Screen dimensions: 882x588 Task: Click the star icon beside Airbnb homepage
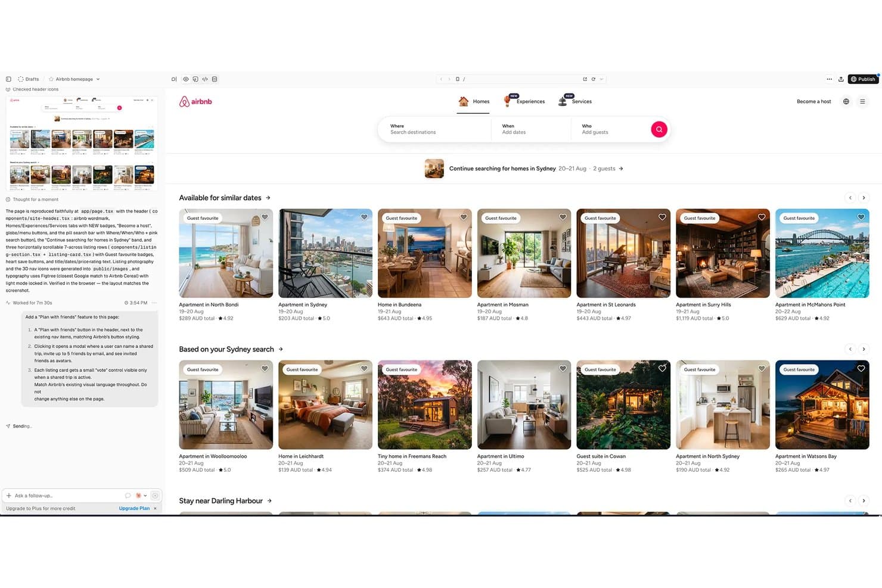coord(51,79)
